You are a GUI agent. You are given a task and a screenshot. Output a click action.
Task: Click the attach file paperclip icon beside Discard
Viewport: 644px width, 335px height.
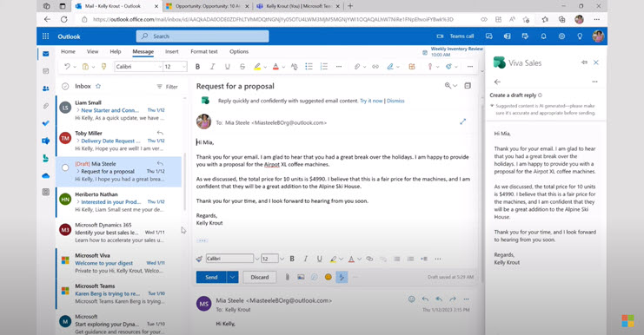point(287,277)
